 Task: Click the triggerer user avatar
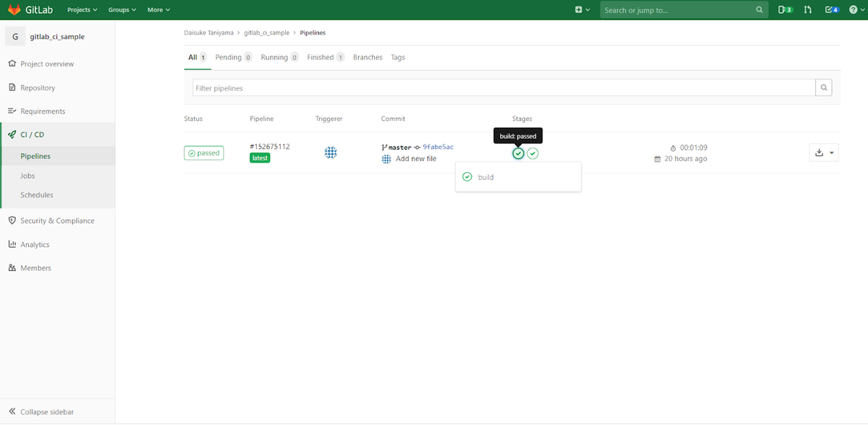331,153
